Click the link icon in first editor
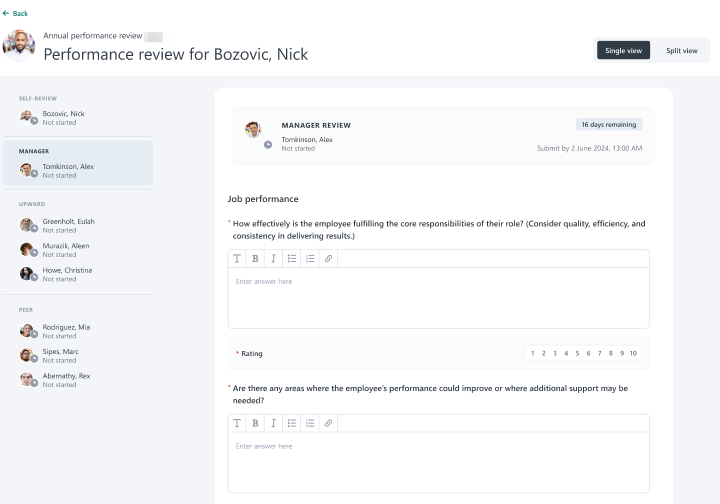720x504 pixels. coord(328,258)
